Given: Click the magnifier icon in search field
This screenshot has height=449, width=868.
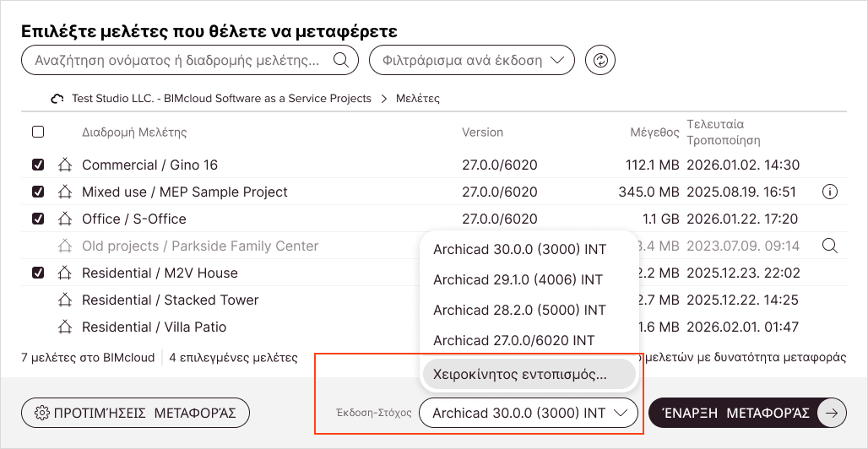Looking at the screenshot, I should click(x=341, y=60).
